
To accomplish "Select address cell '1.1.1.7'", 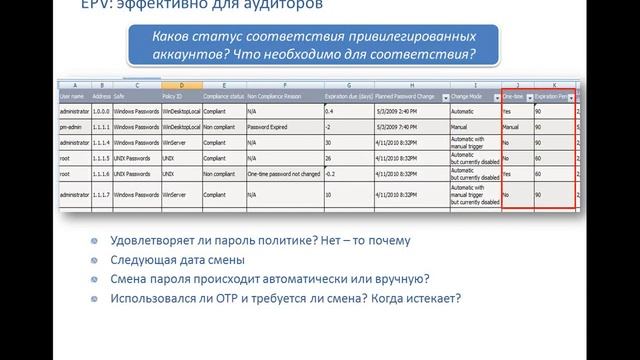I will (102, 195).
